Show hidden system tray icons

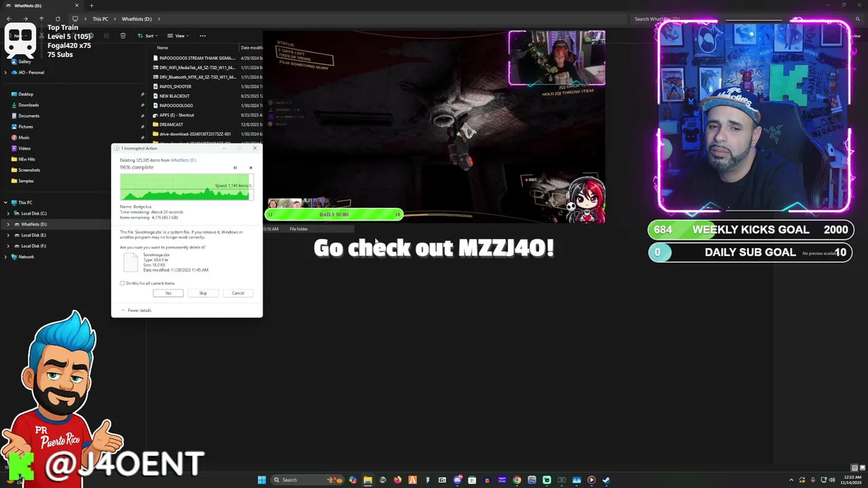point(791,480)
